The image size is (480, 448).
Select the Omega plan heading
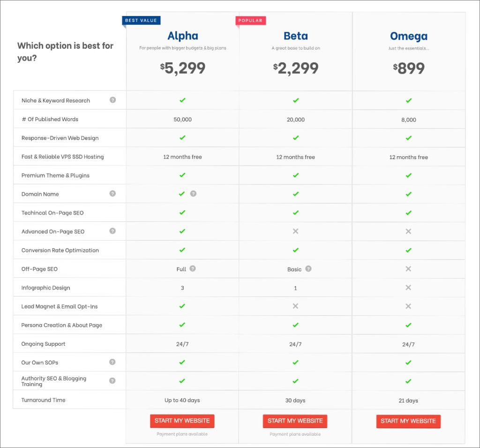coord(408,36)
